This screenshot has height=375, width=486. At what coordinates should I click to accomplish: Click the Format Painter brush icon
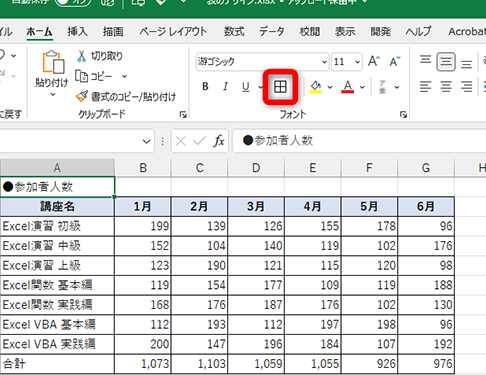pyautogui.click(x=82, y=96)
